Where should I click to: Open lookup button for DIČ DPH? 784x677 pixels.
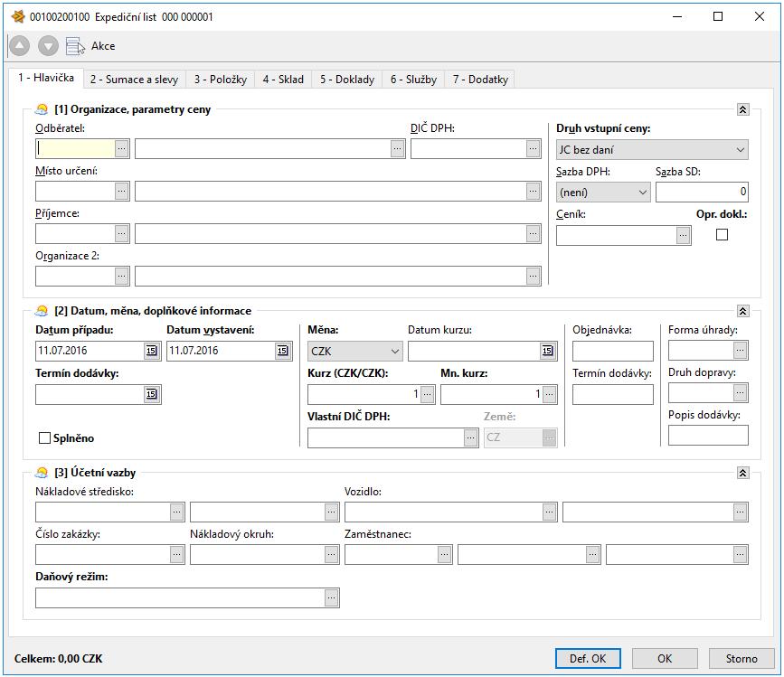tap(533, 148)
